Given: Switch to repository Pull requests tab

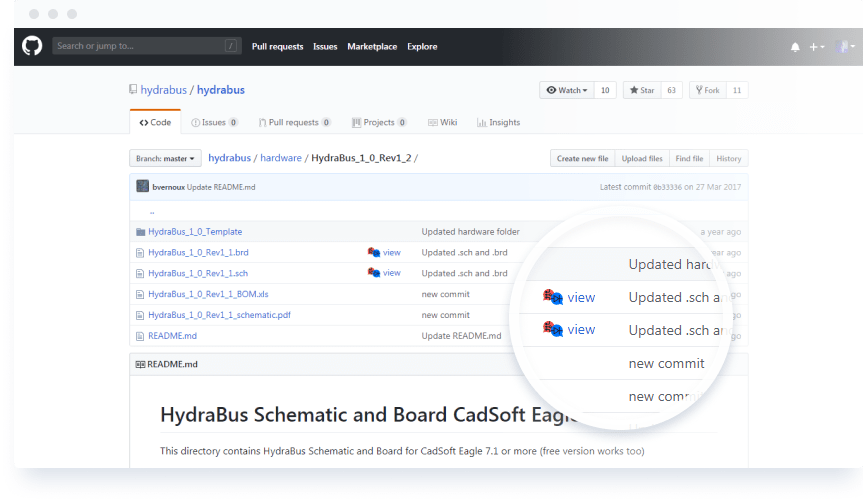Looking at the screenshot, I should pyautogui.click(x=294, y=122).
